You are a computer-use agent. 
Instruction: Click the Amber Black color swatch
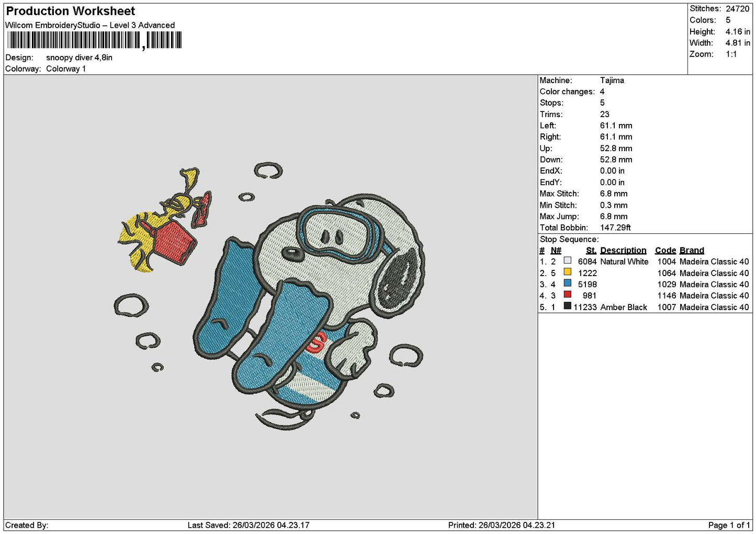[x=567, y=306]
